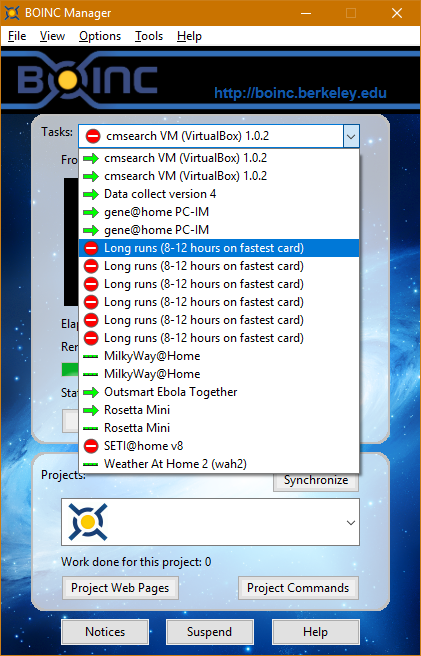
Task: Click red stop icon on highlighted Long runs row
Action: coord(91,248)
